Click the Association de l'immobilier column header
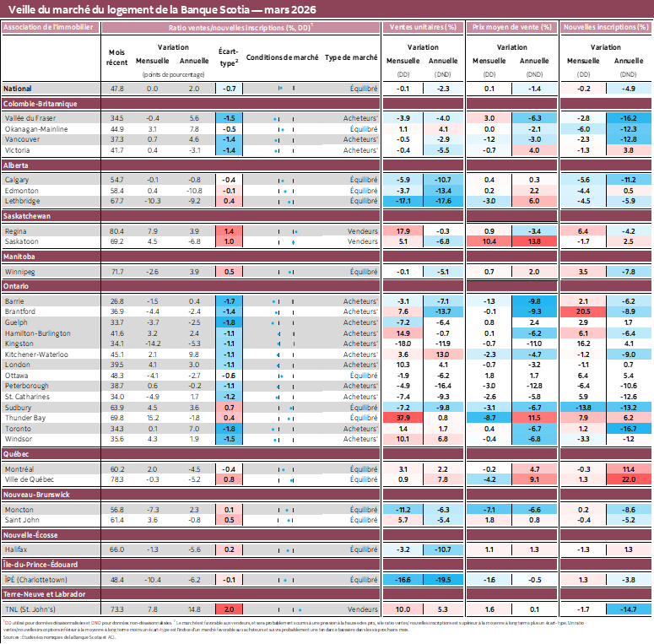The width and height of the screenshot is (654, 644). click(51, 28)
